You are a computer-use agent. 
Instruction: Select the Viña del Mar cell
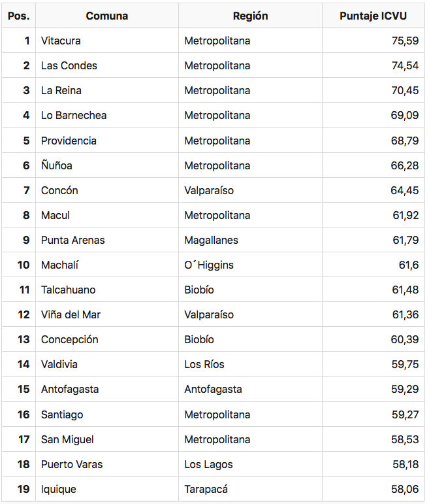(x=107, y=314)
